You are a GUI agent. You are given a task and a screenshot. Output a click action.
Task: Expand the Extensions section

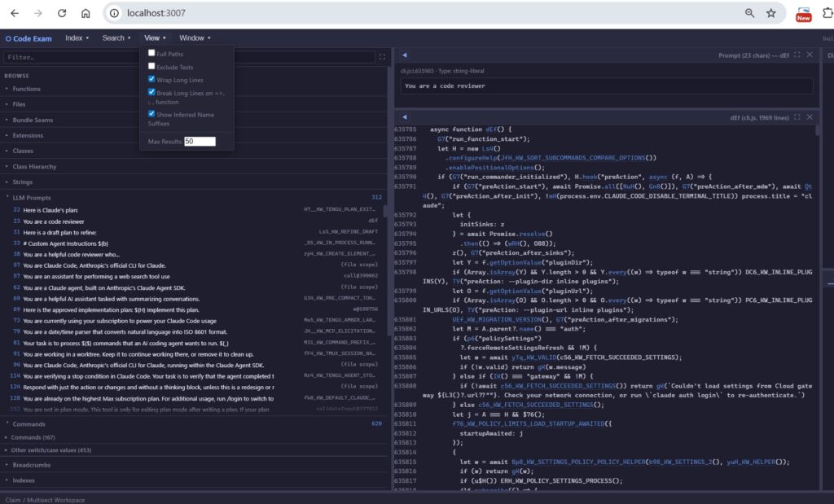[28, 136]
